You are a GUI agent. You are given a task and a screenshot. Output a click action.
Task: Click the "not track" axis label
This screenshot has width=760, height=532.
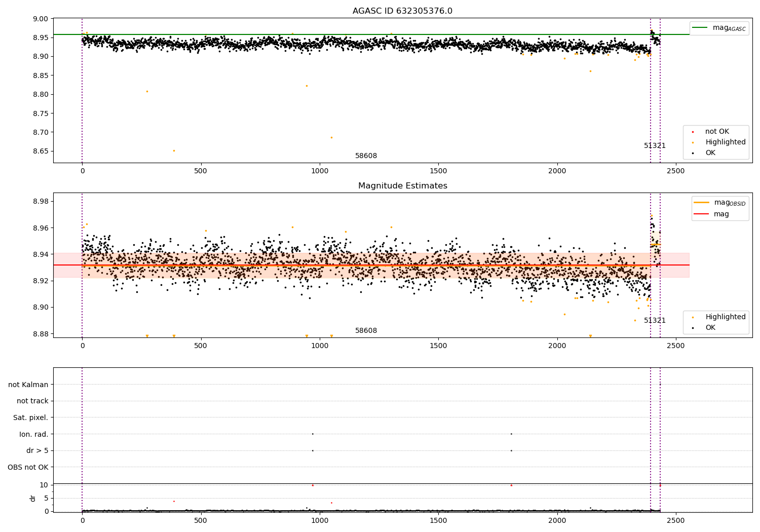click(32, 401)
